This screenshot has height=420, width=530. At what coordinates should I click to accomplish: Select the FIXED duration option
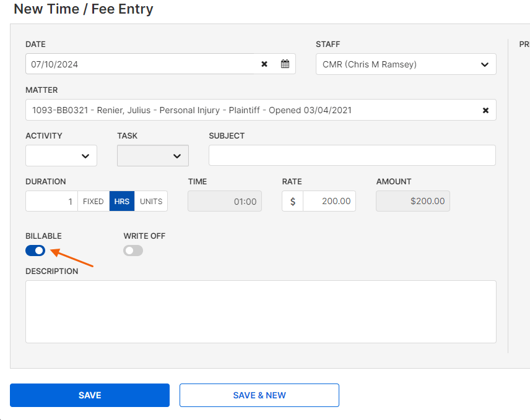(x=93, y=201)
